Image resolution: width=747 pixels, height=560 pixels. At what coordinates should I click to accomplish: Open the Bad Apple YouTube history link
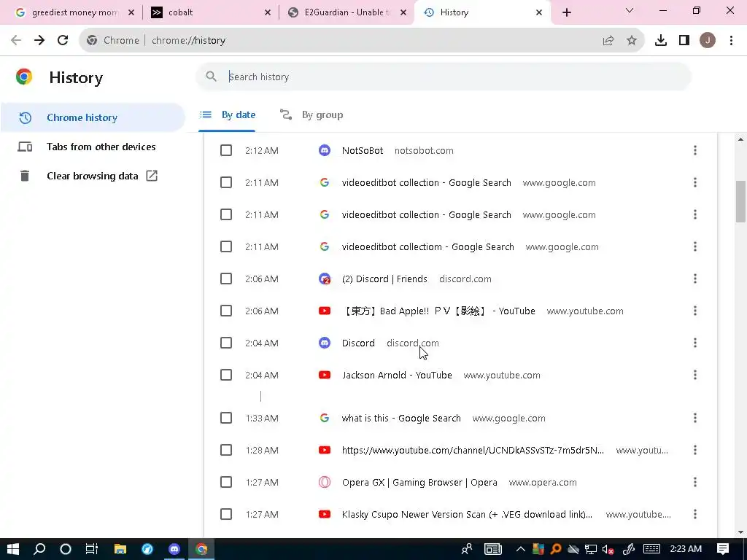point(438,311)
